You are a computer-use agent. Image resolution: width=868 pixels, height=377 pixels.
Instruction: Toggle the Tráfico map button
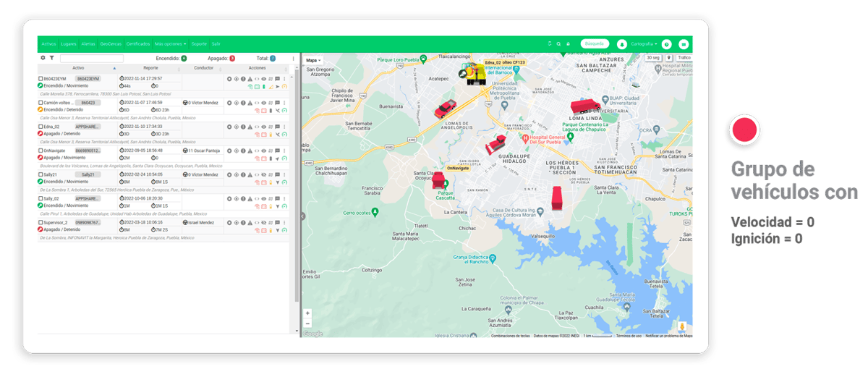684,58
